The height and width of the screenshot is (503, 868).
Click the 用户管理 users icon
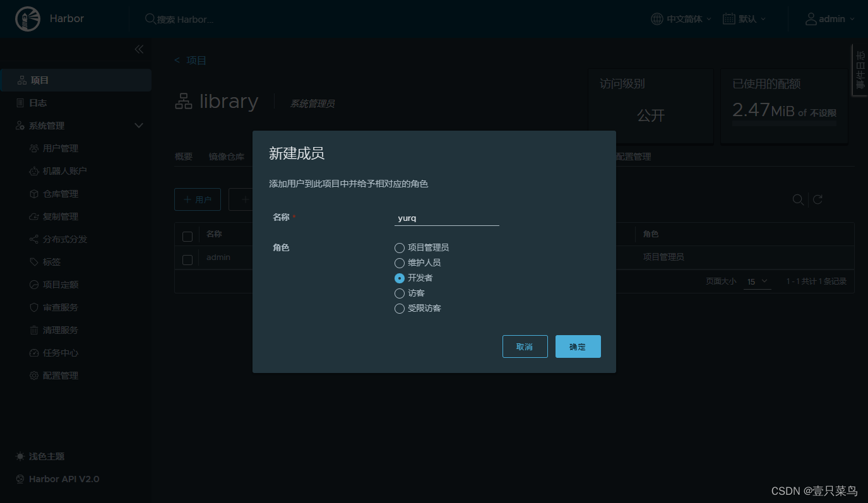(x=34, y=148)
